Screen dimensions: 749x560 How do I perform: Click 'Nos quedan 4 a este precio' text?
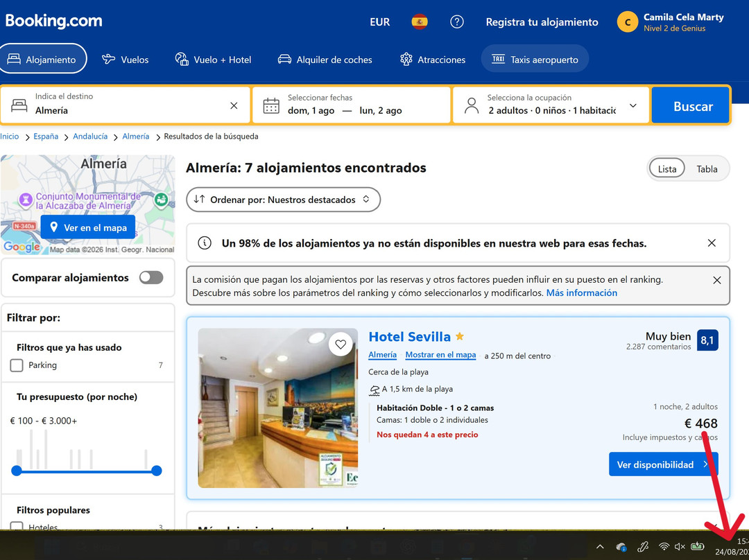point(427,435)
